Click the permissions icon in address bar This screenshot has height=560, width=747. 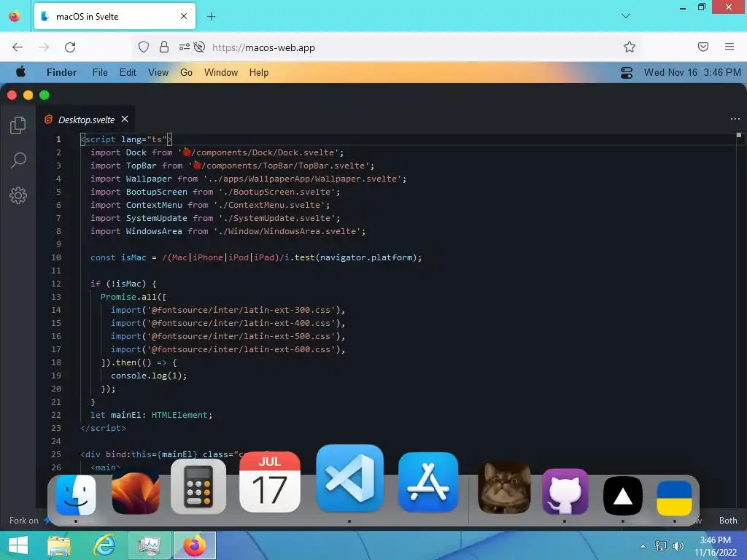pyautogui.click(x=184, y=47)
